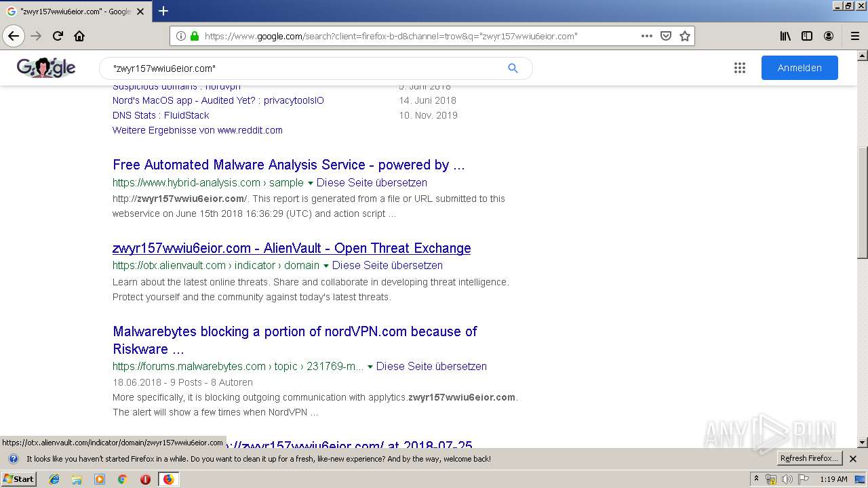Expand the forums.malwarebytes.com result dropdown arrow
Image resolution: width=868 pixels, height=488 pixels.
click(370, 367)
